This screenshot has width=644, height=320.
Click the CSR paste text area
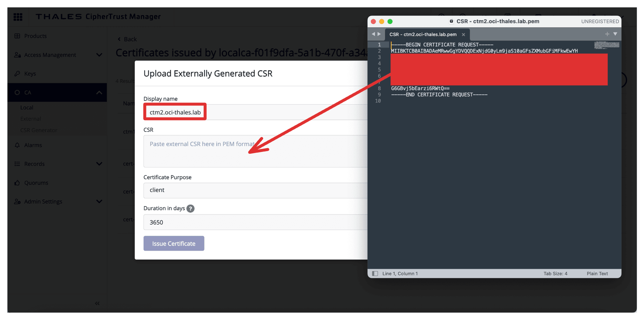coord(255,151)
